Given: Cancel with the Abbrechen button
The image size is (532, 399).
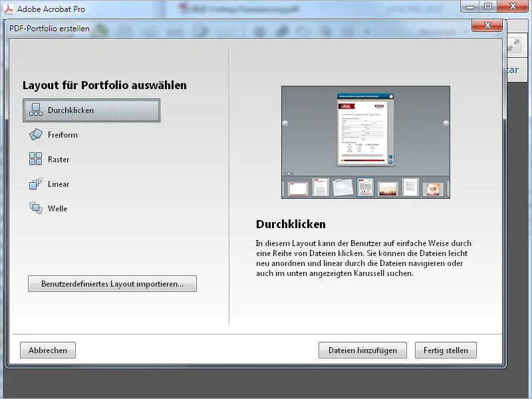Looking at the screenshot, I should (x=48, y=350).
